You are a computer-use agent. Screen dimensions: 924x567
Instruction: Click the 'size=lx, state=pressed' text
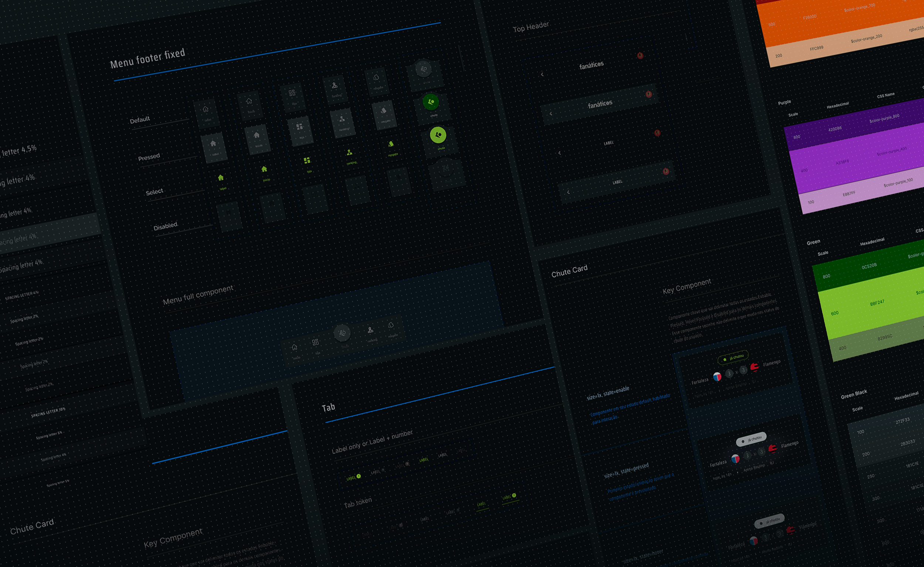[626, 471]
